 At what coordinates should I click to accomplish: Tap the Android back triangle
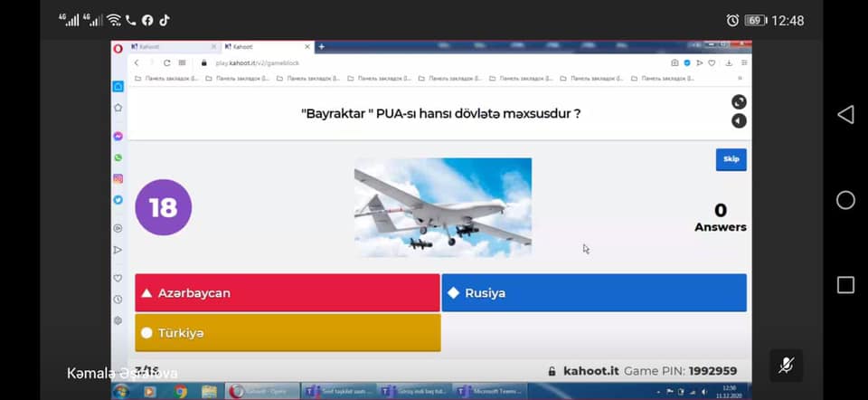(x=845, y=115)
